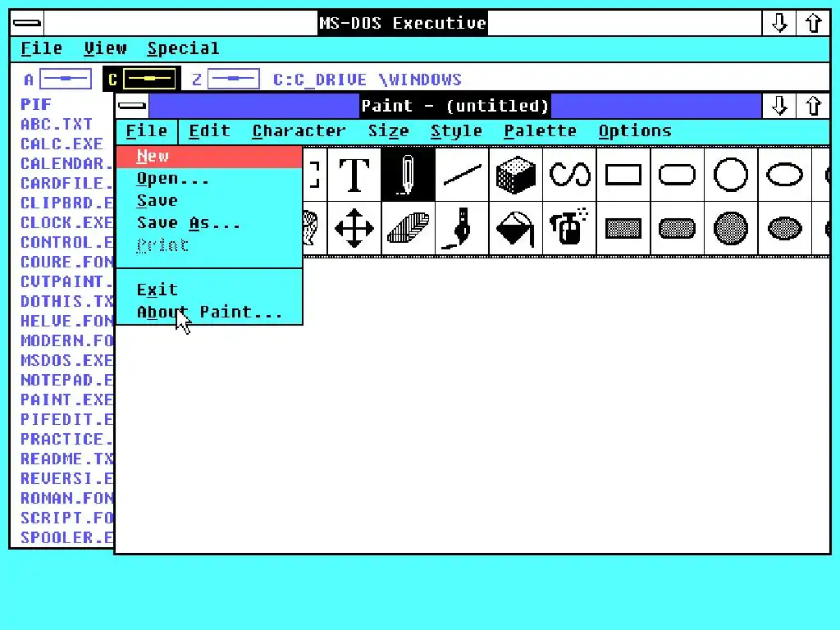Select the freehand Curve tool
The height and width of the screenshot is (630, 840).
[x=569, y=175]
